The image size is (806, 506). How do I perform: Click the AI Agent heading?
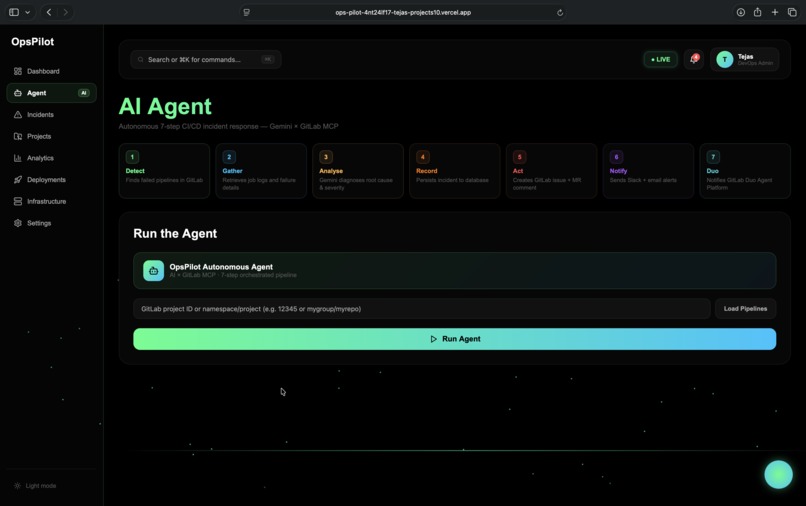pyautogui.click(x=165, y=107)
